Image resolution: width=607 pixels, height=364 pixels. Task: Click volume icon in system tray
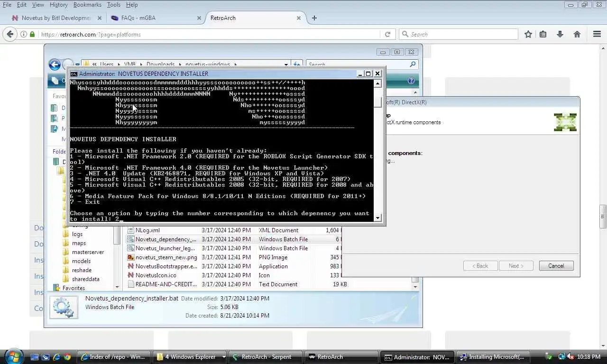[x=570, y=357]
